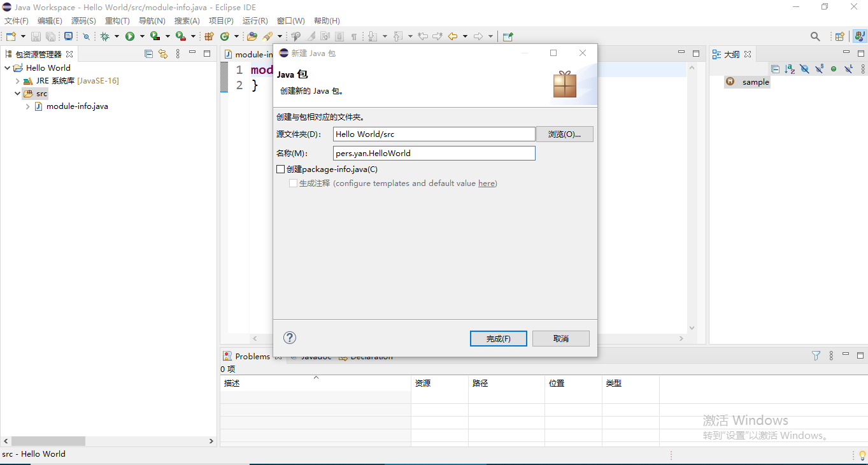Image resolution: width=868 pixels, height=465 pixels.
Task: Open the 编辑(E) menu
Action: (50, 21)
